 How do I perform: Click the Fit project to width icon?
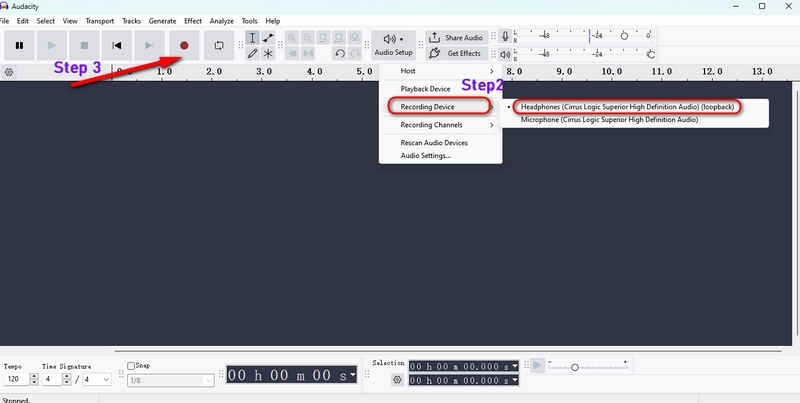[x=339, y=38]
